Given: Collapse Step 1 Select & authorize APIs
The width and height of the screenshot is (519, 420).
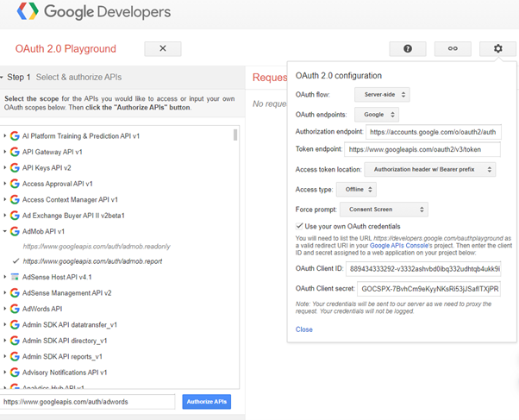Looking at the screenshot, I should click(2, 77).
